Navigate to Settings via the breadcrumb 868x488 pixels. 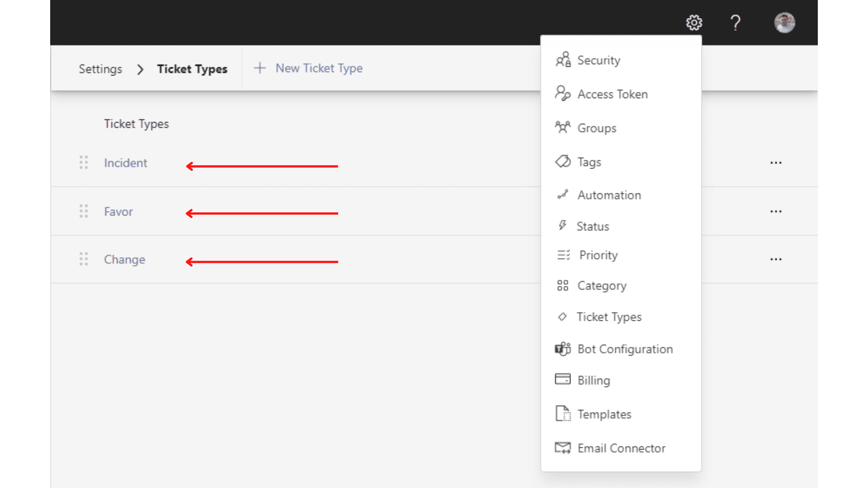point(100,69)
